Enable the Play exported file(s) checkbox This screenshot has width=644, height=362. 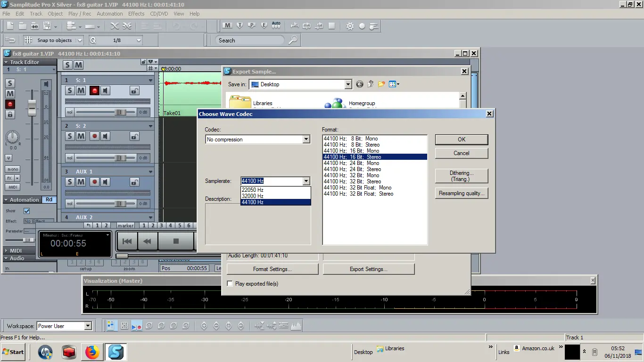click(230, 284)
